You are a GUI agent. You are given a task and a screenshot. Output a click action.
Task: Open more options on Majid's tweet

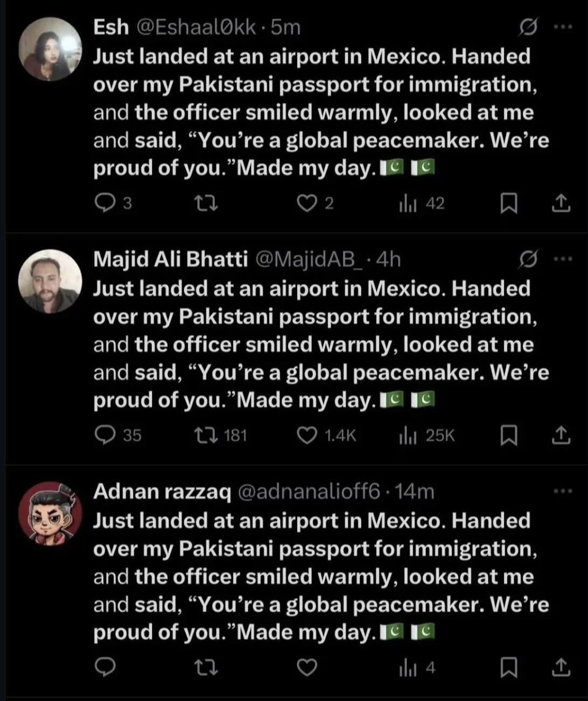point(563,260)
